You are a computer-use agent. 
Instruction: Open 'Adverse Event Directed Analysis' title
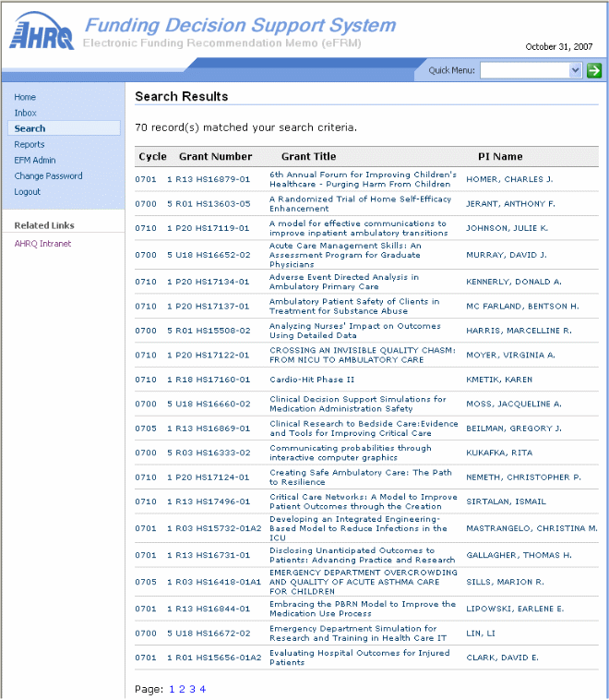(344, 282)
